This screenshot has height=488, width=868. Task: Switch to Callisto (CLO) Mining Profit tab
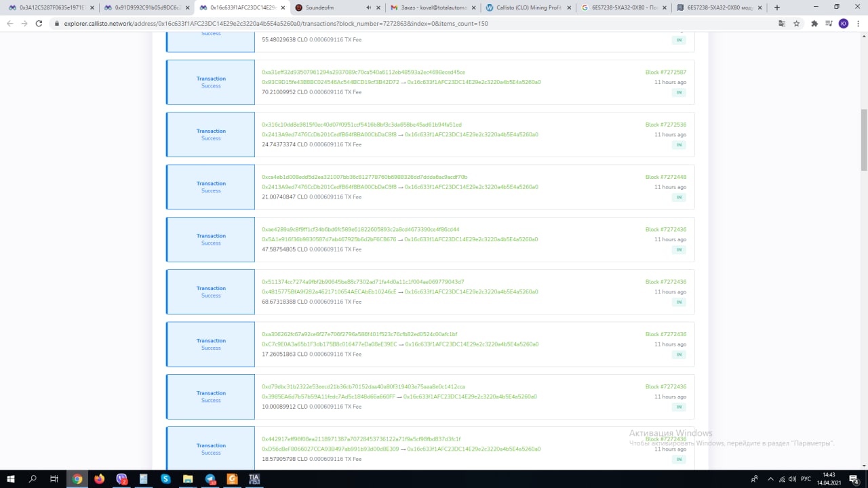pyautogui.click(x=529, y=7)
